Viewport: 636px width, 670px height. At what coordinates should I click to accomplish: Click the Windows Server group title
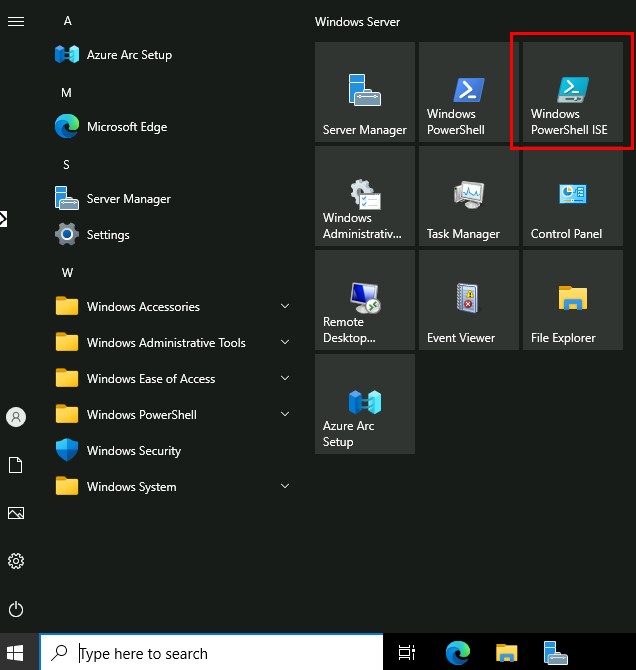coord(357,22)
